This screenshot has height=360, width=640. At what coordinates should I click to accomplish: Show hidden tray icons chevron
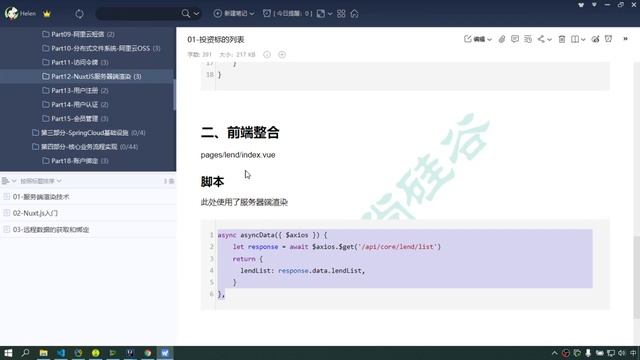554,353
